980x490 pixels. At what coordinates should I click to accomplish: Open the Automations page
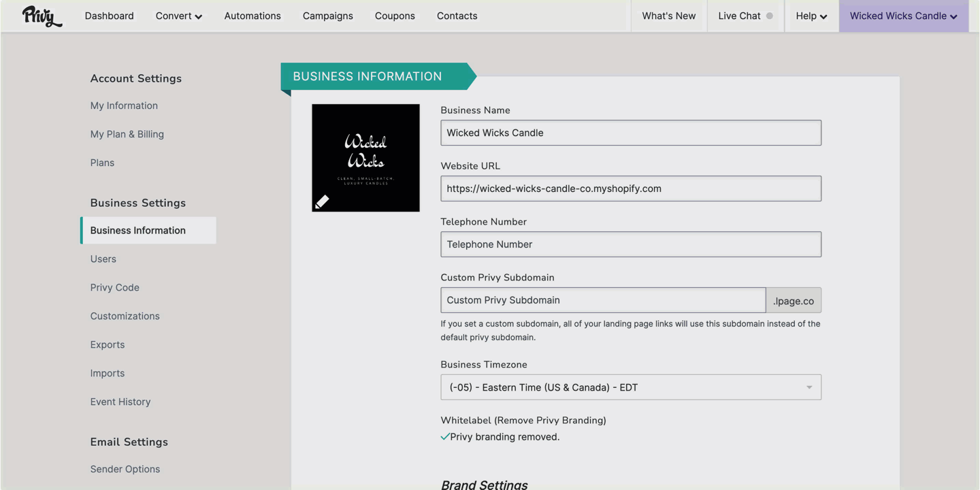click(252, 16)
